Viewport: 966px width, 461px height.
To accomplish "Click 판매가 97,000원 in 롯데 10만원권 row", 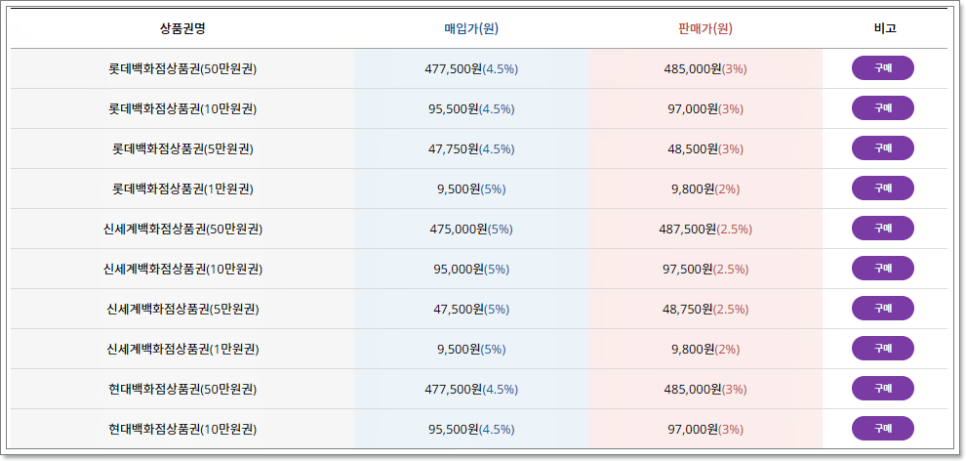I will point(705,109).
